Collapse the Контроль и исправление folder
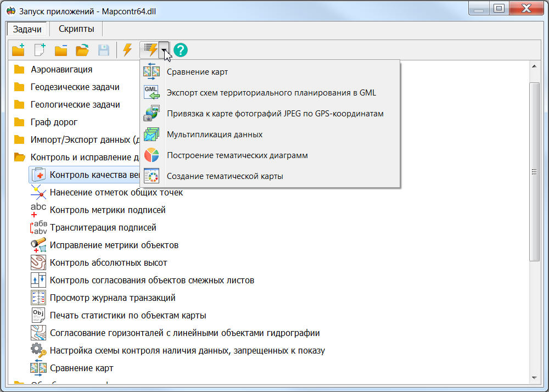Screen dimensions: 549x392 point(20,158)
